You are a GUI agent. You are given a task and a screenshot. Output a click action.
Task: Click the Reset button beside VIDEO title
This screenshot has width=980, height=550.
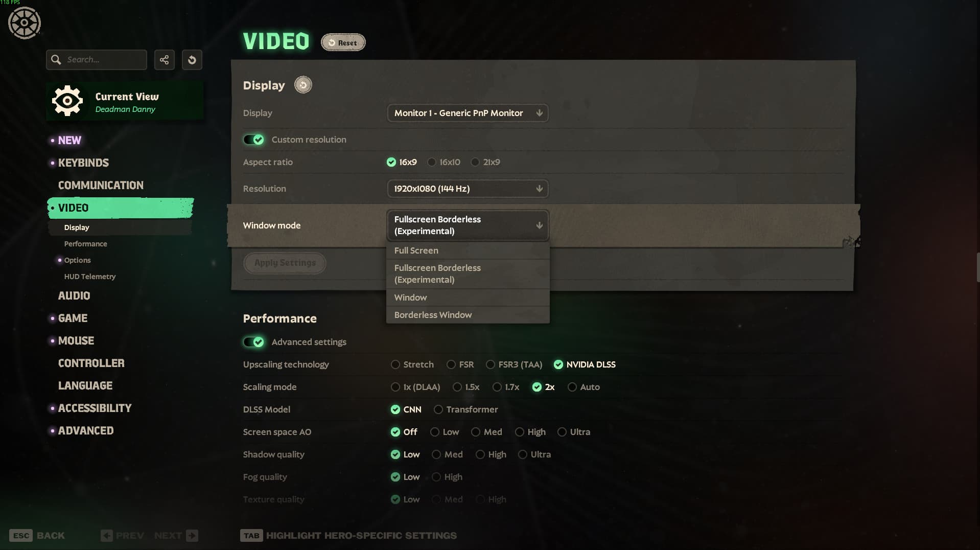(x=343, y=42)
